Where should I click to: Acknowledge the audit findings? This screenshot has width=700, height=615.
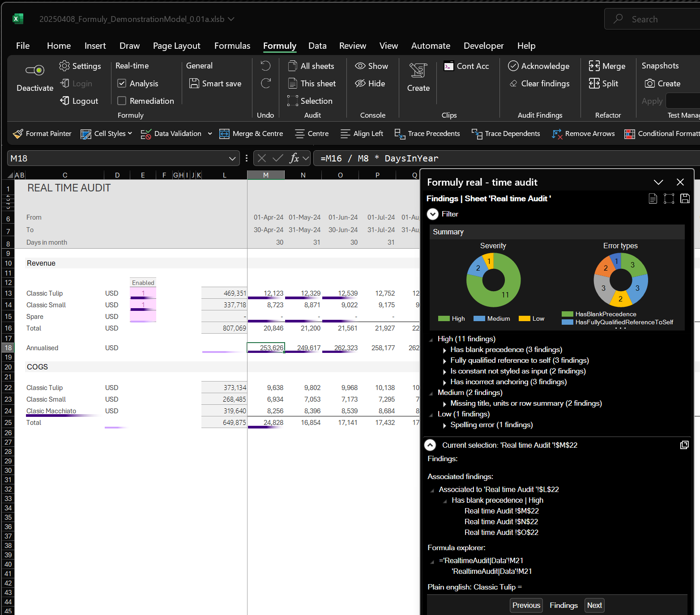(x=539, y=66)
